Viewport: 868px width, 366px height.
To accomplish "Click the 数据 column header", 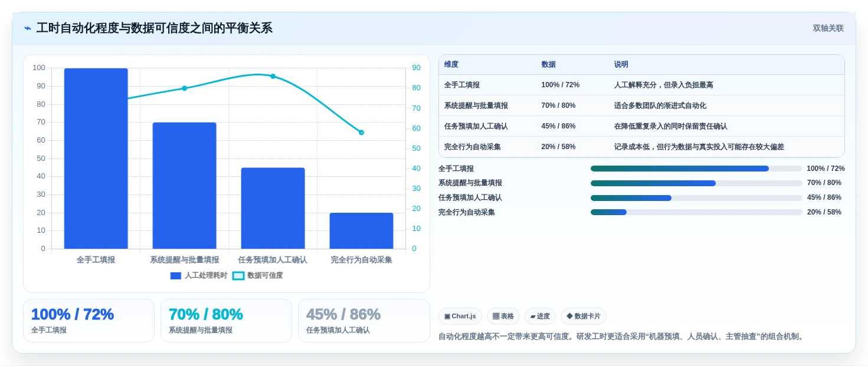I will [549, 64].
